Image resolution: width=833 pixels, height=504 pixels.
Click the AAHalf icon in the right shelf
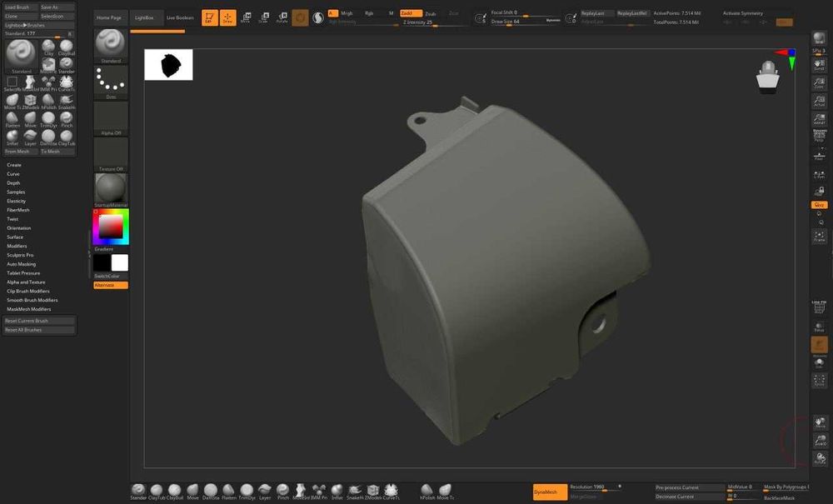click(819, 119)
